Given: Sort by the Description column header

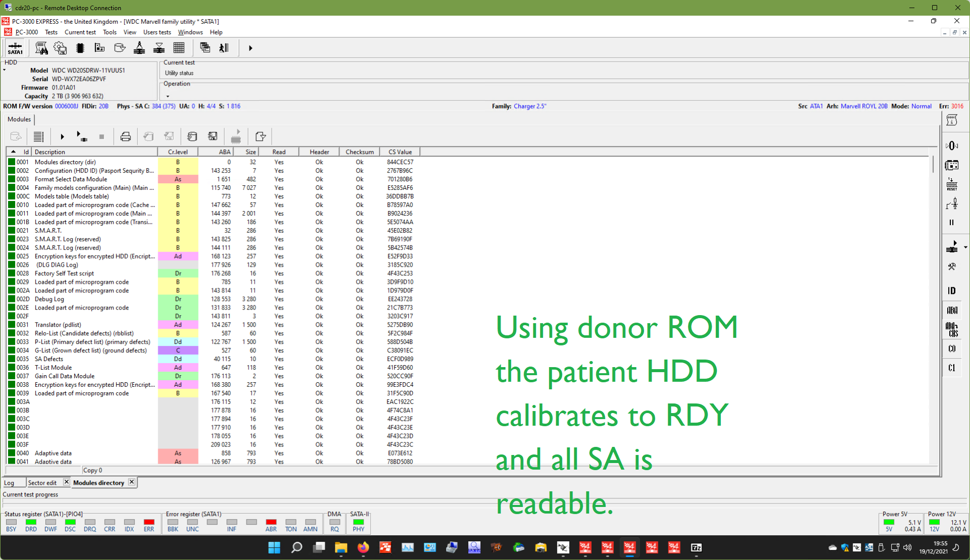Looking at the screenshot, I should click(x=94, y=152).
